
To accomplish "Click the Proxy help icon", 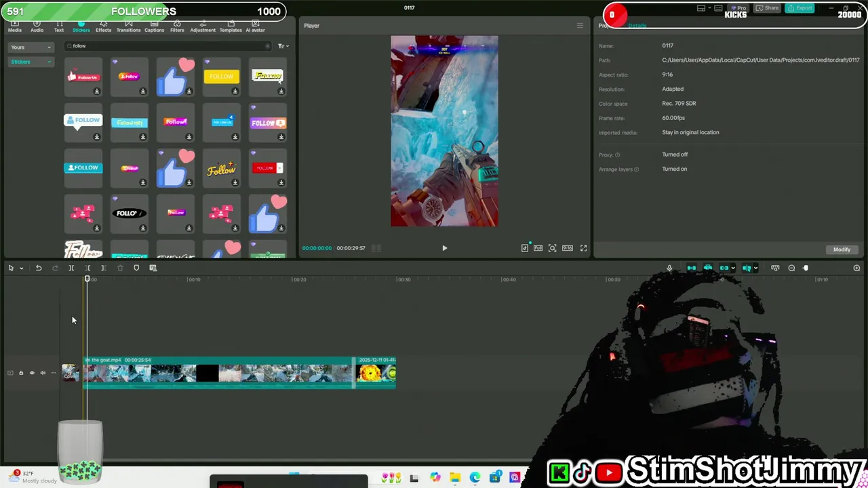I will click(x=617, y=155).
